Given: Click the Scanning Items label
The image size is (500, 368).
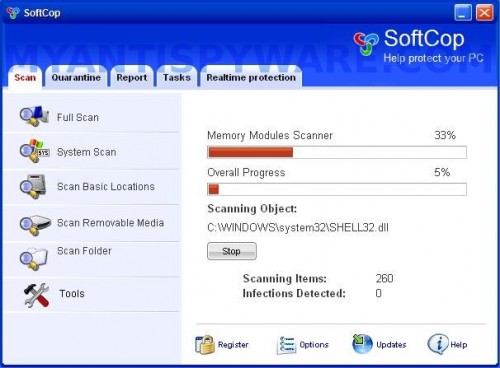Looking at the screenshot, I should pos(285,278).
